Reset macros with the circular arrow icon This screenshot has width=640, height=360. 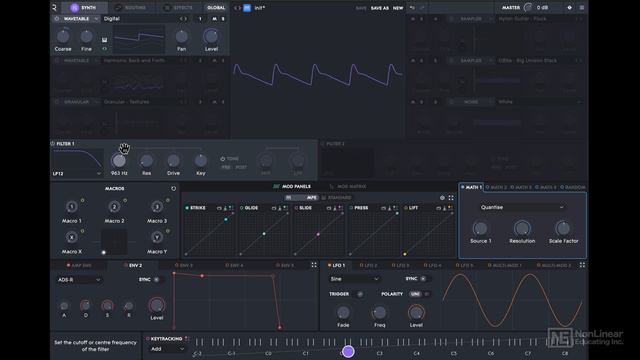tap(173, 189)
